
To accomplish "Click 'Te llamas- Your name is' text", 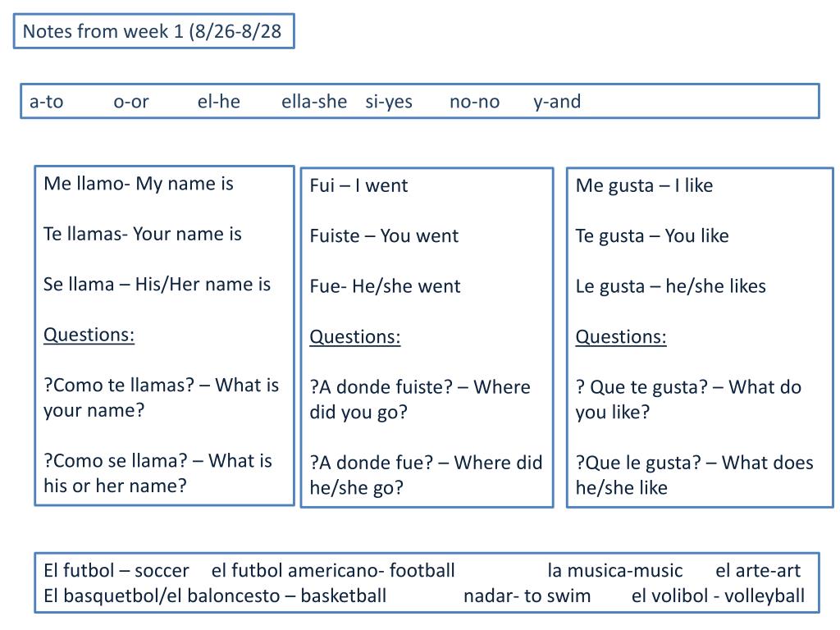I will [x=143, y=234].
